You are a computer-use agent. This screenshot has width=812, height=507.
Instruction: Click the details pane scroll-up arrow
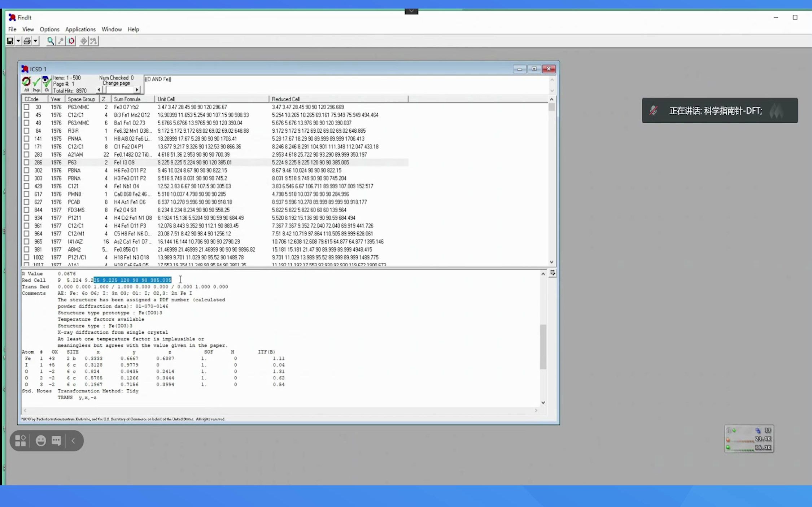[543, 274]
